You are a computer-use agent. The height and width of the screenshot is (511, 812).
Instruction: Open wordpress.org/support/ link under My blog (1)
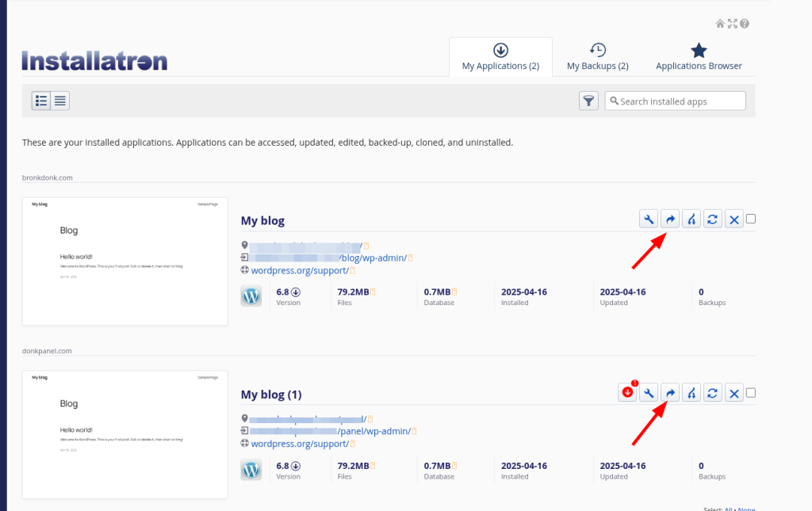click(x=300, y=443)
